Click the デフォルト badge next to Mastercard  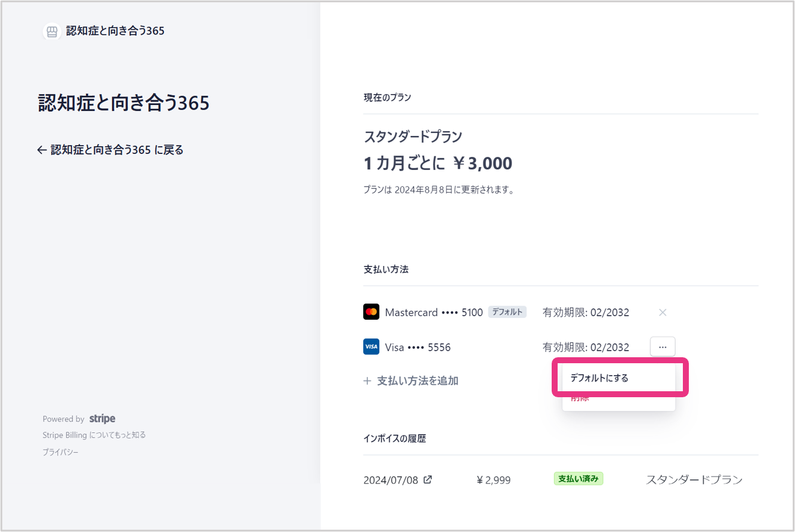(x=507, y=312)
